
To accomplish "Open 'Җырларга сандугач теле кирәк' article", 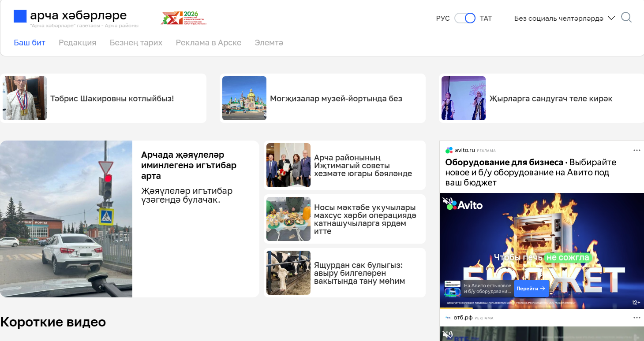I will [551, 99].
